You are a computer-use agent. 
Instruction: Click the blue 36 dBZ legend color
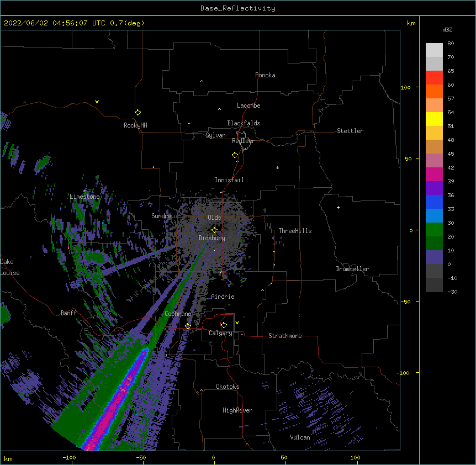click(434, 202)
